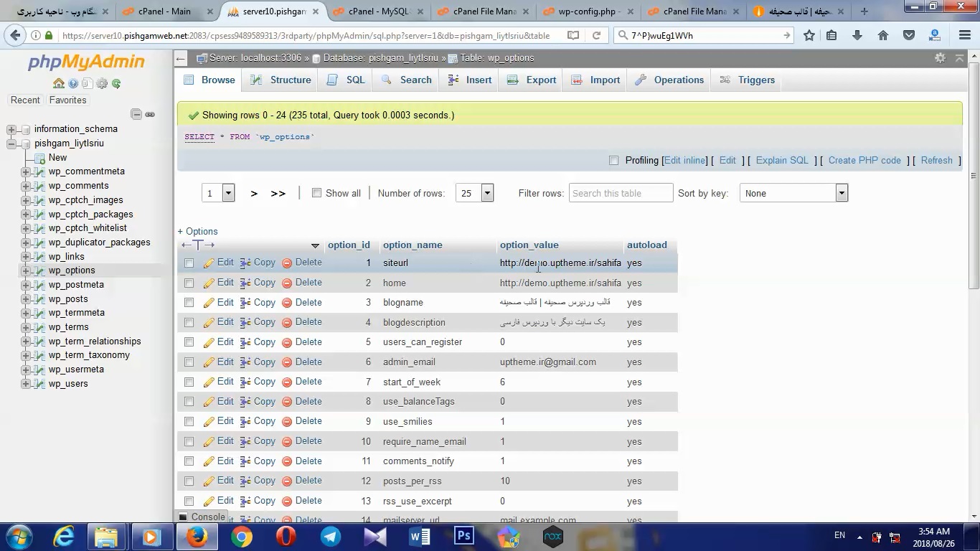
Task: Open the Triggers tab
Action: [748, 80]
